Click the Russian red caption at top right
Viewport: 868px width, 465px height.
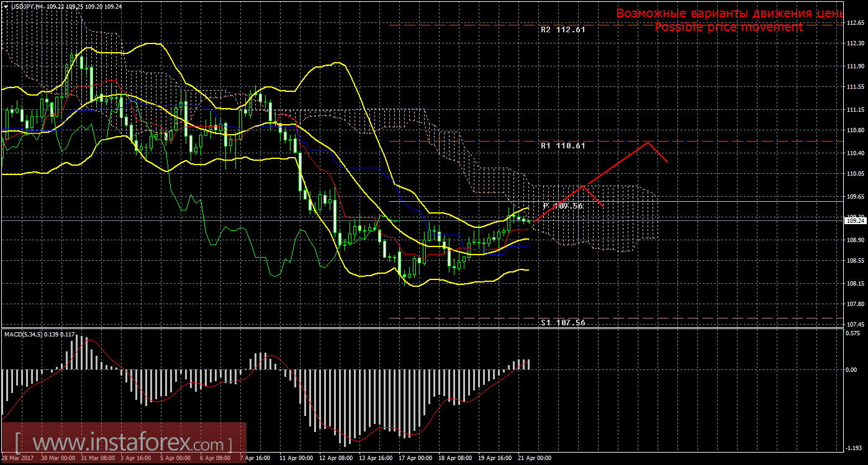click(x=728, y=13)
